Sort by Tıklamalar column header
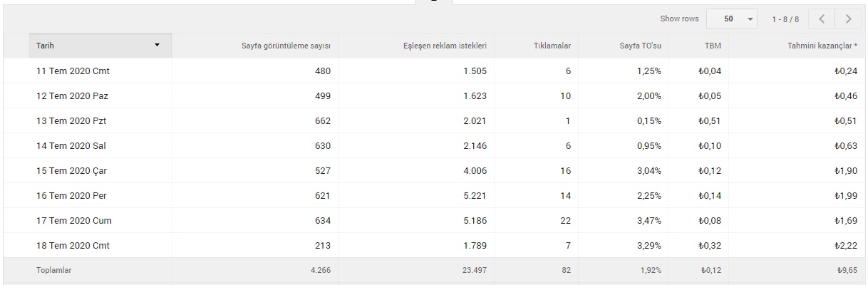868x285 pixels. pyautogui.click(x=552, y=46)
